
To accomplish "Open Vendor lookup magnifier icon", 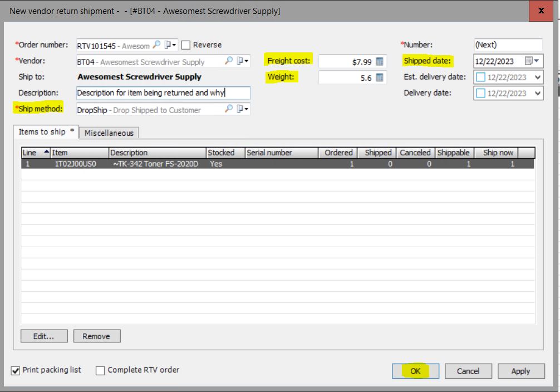I will pos(229,61).
